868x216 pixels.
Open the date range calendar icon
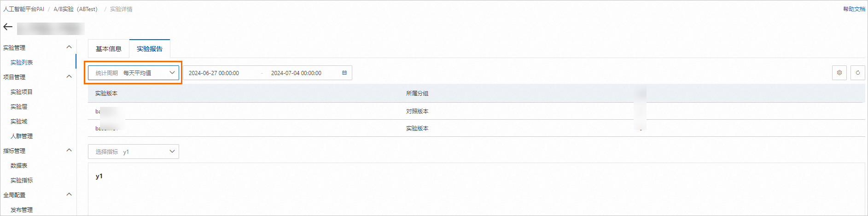pos(344,73)
